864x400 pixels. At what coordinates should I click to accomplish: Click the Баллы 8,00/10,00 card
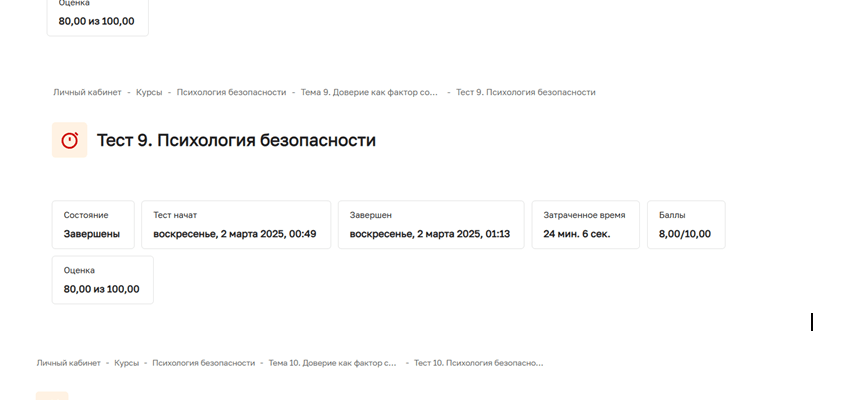[685, 225]
